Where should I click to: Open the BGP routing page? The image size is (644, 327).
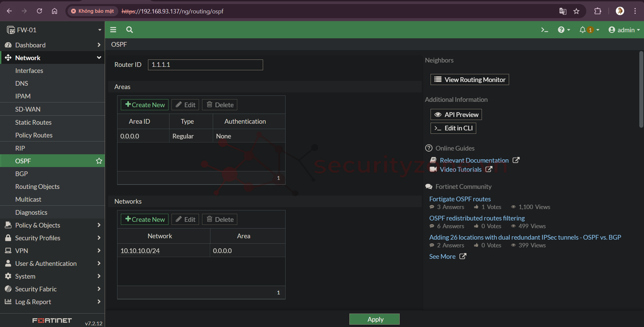[x=21, y=174]
